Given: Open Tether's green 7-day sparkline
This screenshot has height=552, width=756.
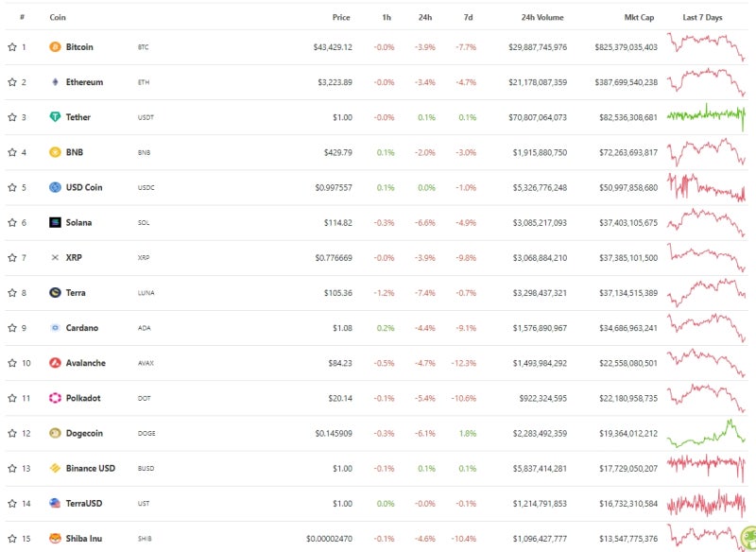Looking at the screenshot, I should pyautogui.click(x=706, y=117).
